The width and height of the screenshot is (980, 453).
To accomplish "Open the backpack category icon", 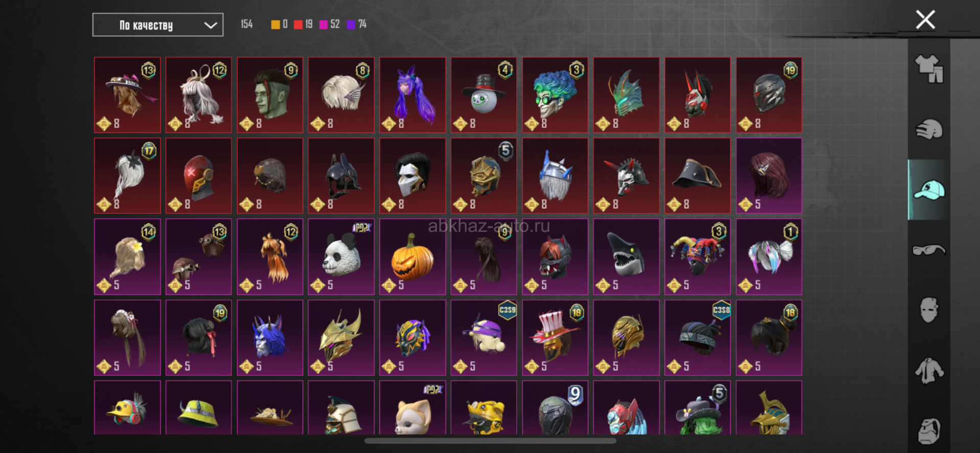I will click(929, 431).
